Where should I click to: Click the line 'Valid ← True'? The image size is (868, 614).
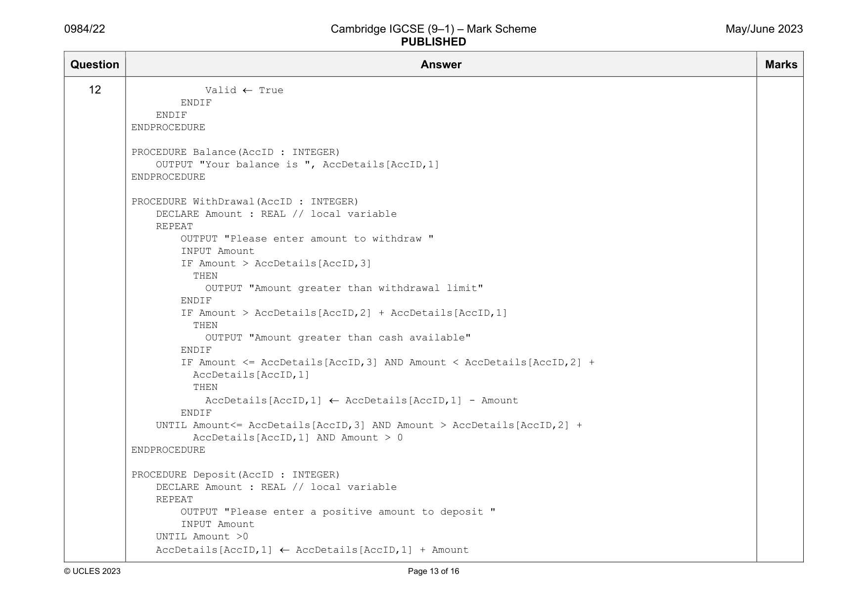tap(244, 90)
